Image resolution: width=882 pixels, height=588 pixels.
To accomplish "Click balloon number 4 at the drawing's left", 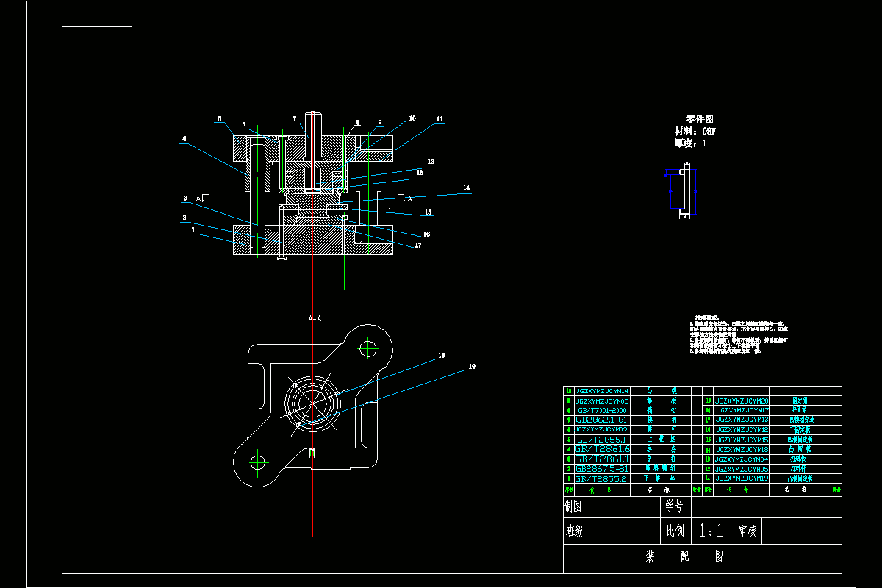I will [184, 138].
